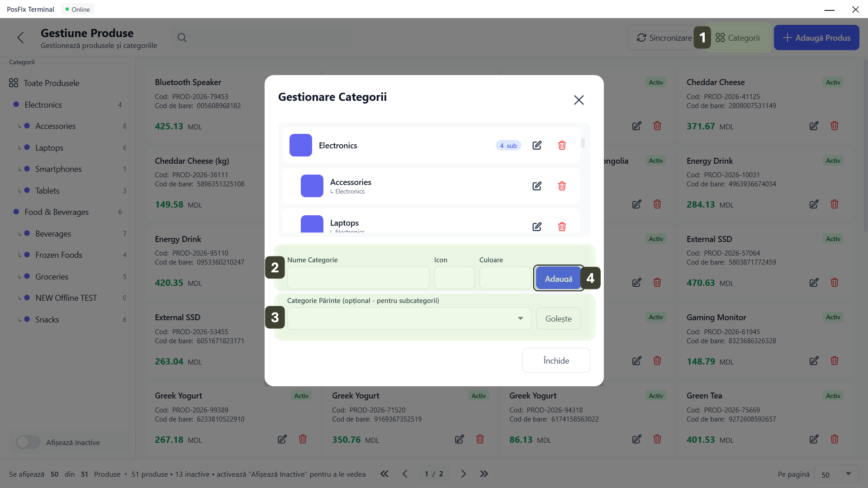Viewport: 868px width, 488px height.
Task: Expand the Pe pagină items dropdown
Action: tap(836, 474)
